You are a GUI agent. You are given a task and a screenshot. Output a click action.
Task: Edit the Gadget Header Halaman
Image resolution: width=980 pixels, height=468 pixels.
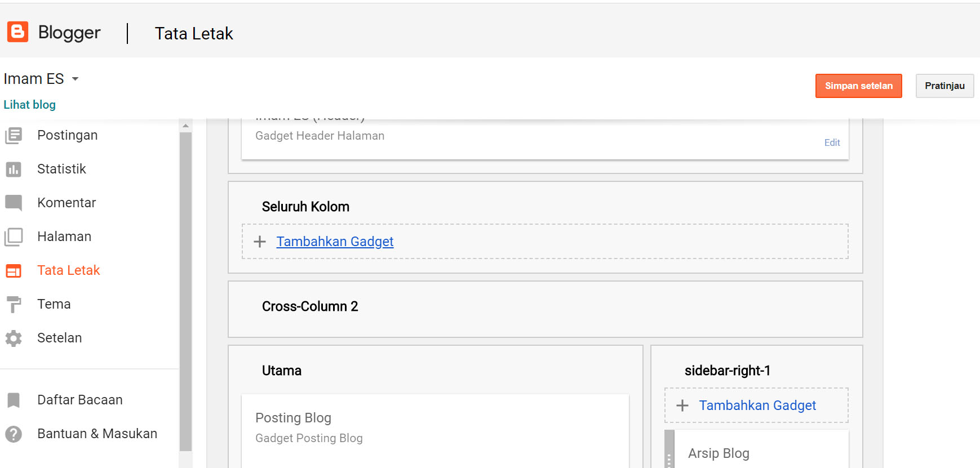(832, 142)
